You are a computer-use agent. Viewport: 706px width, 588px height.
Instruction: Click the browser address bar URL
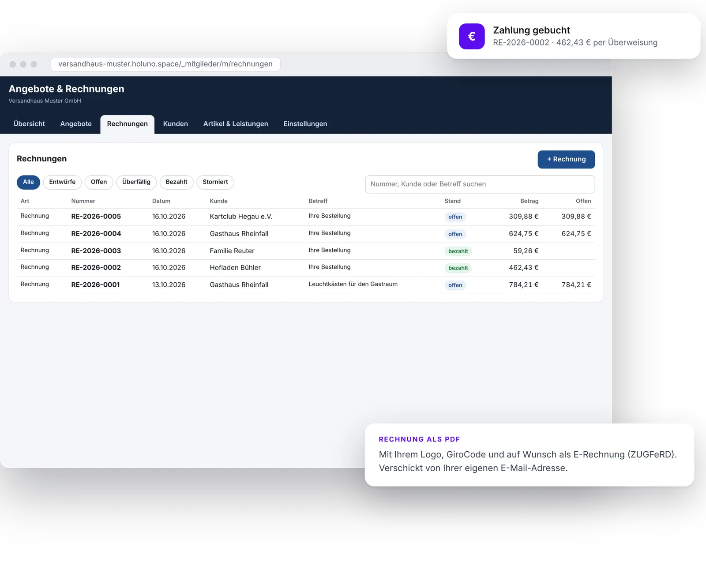[165, 64]
